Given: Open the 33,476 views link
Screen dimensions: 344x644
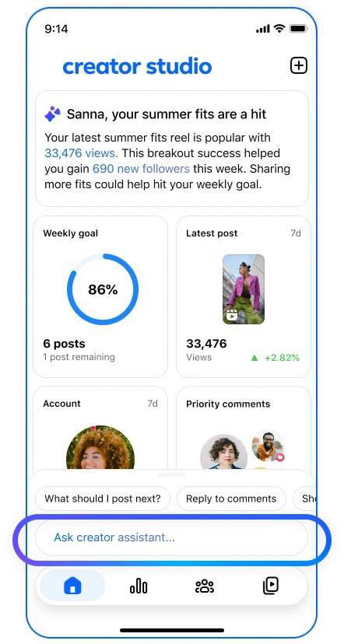Looking at the screenshot, I should click(x=82, y=153).
